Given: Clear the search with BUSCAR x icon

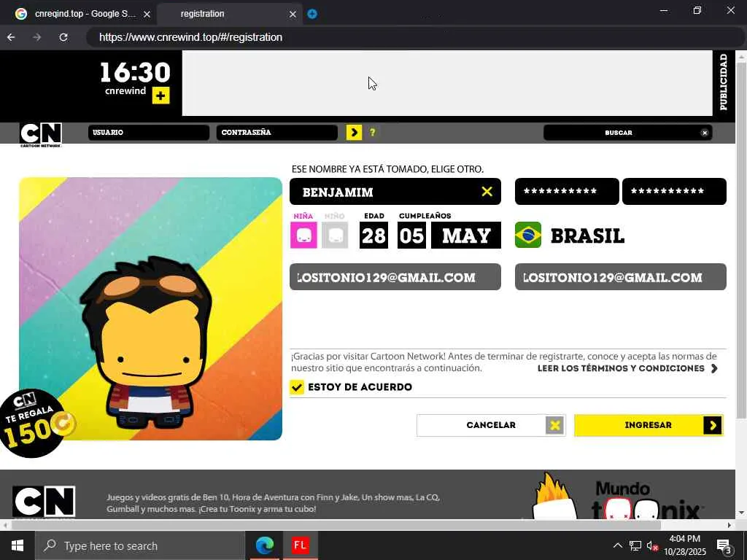Looking at the screenshot, I should point(705,133).
